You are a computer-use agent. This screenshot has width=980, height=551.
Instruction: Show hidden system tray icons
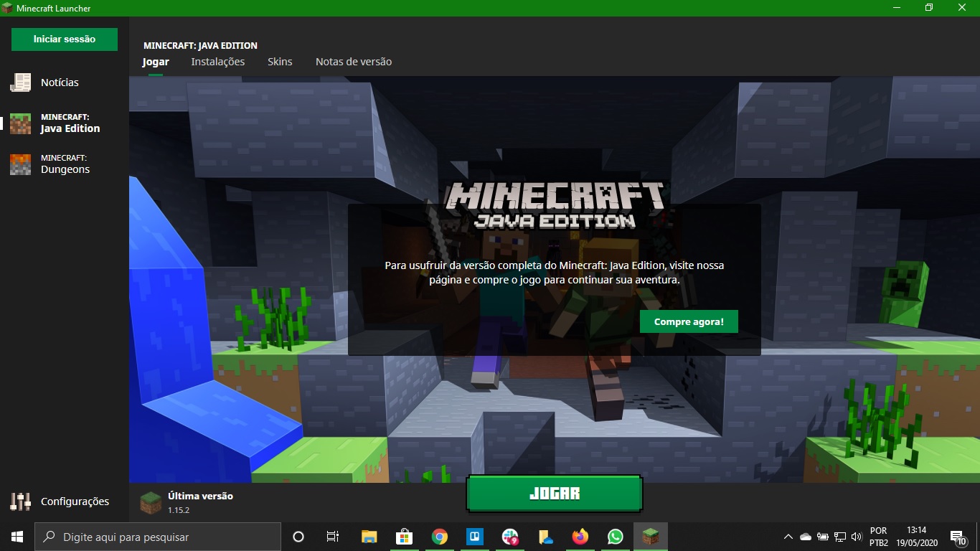(x=788, y=537)
